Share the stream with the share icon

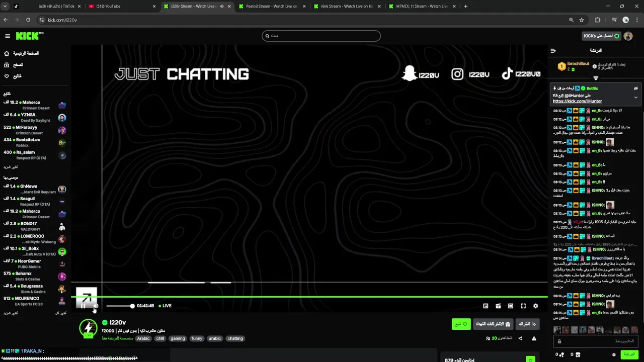coord(520,338)
